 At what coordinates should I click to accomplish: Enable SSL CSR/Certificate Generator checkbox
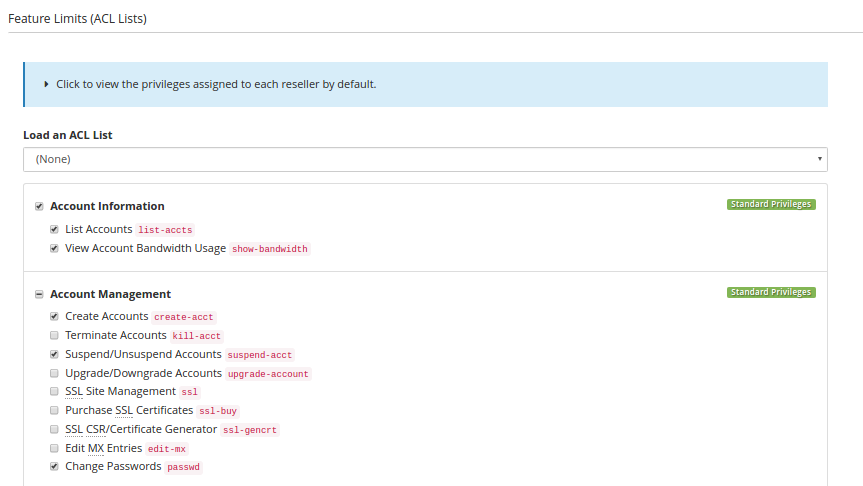click(x=54, y=430)
